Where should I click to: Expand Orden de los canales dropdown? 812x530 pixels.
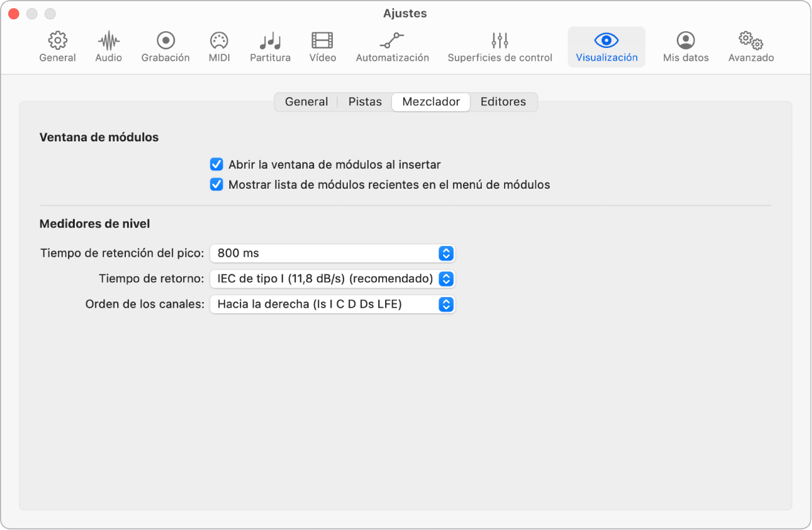click(x=333, y=305)
